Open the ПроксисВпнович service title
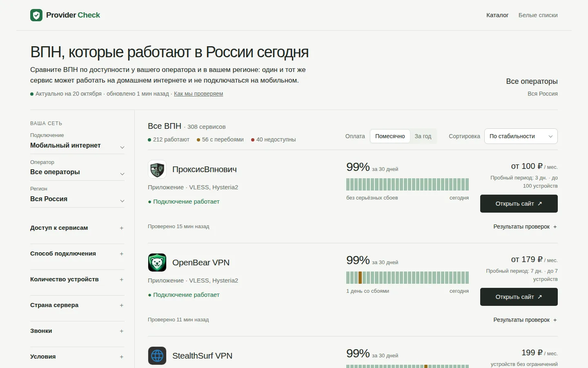588x368 pixels. pos(205,169)
